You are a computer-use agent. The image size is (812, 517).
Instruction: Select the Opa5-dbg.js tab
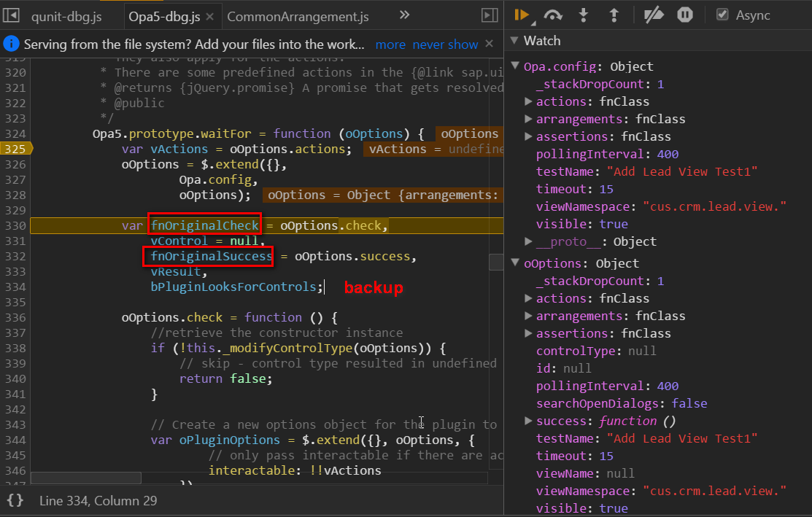point(164,17)
